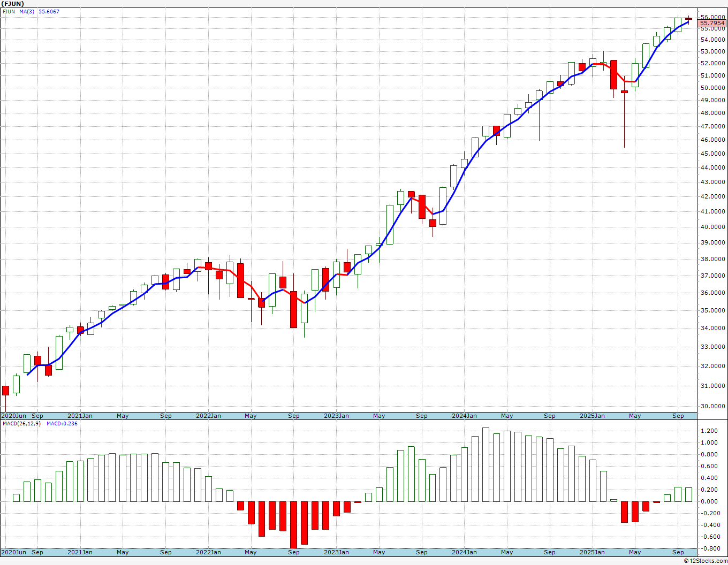Click the "33.0000" price axis label
The height and width of the screenshot is (565, 728).
pos(712,347)
